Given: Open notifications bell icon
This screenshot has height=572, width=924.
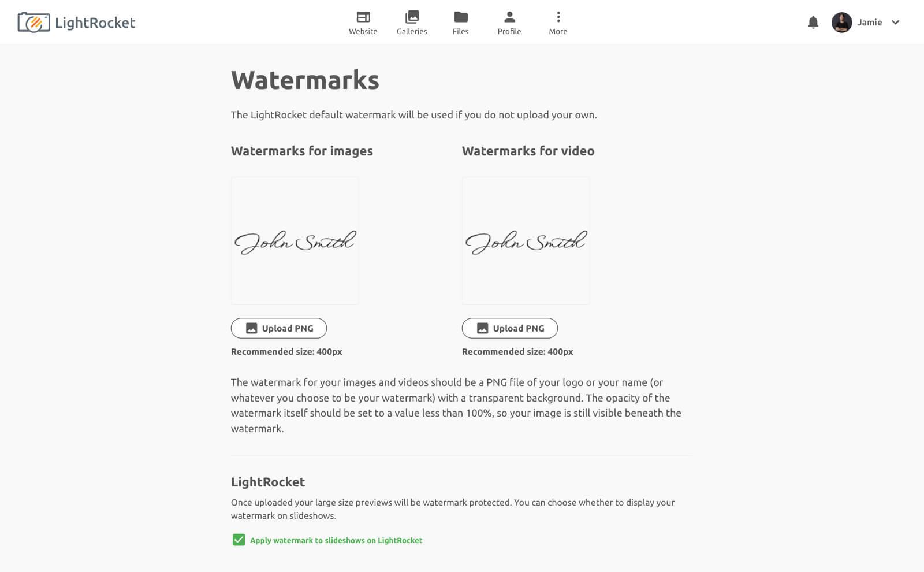Looking at the screenshot, I should tap(813, 23).
